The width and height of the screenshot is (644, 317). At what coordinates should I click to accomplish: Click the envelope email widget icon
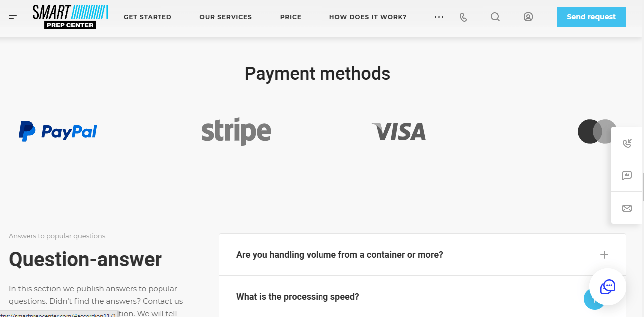click(627, 208)
